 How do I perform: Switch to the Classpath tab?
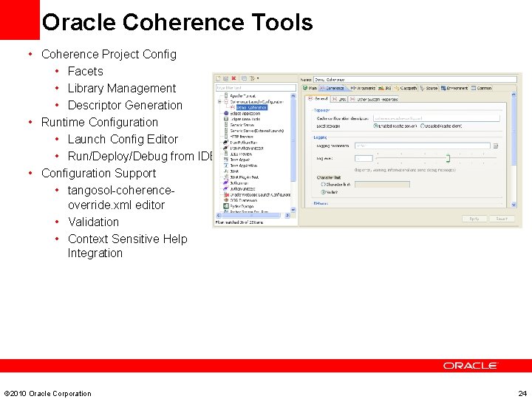coord(406,88)
